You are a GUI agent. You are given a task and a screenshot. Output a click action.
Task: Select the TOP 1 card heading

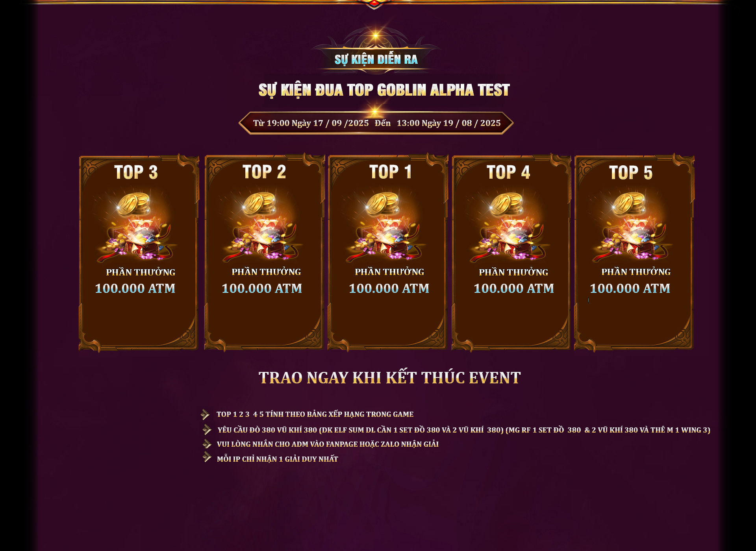click(x=391, y=172)
